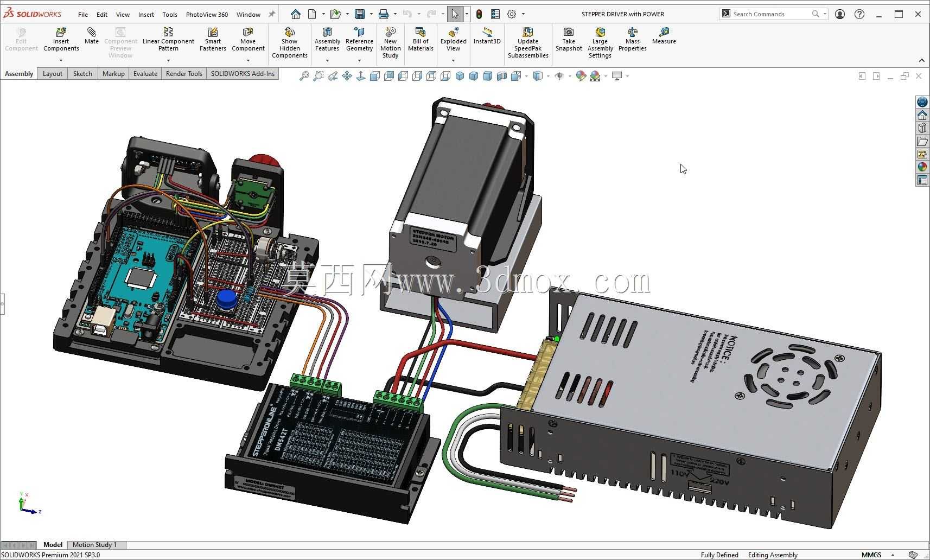Viewport: 930px width, 560px height.
Task: Expand Move Component dropdown arrow
Action: [248, 60]
